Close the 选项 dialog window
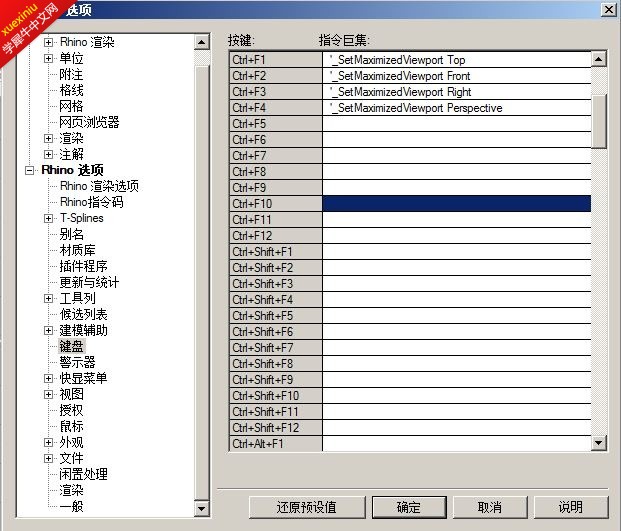The width and height of the screenshot is (621, 531). coord(608,9)
